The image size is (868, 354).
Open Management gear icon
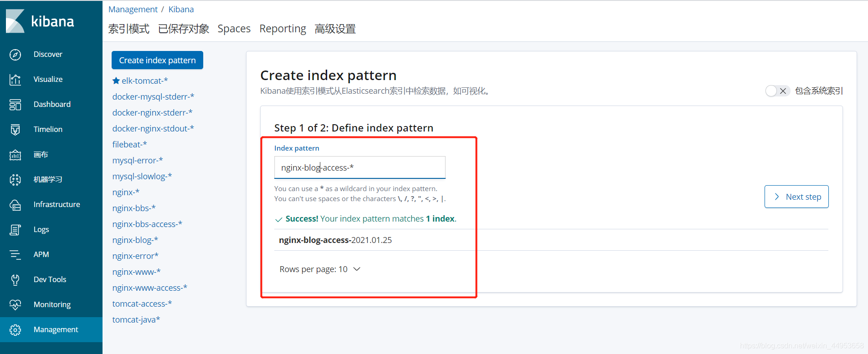click(x=15, y=330)
